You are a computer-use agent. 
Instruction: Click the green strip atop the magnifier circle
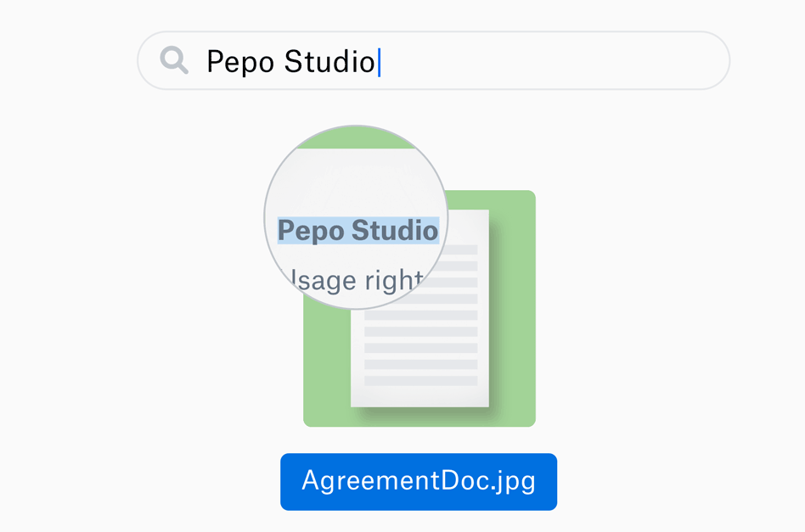[356, 138]
